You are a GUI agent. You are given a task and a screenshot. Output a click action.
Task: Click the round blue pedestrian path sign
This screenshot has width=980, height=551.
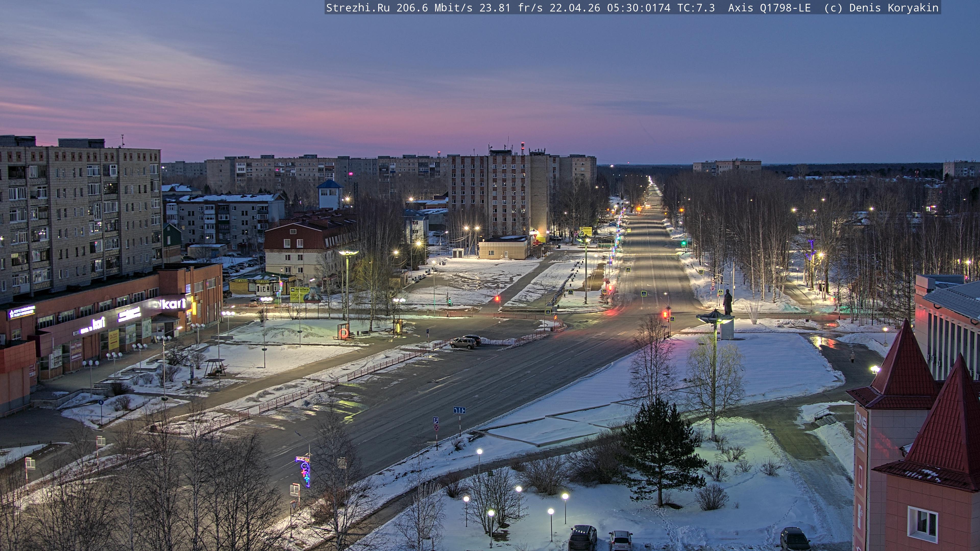[x=101, y=402]
